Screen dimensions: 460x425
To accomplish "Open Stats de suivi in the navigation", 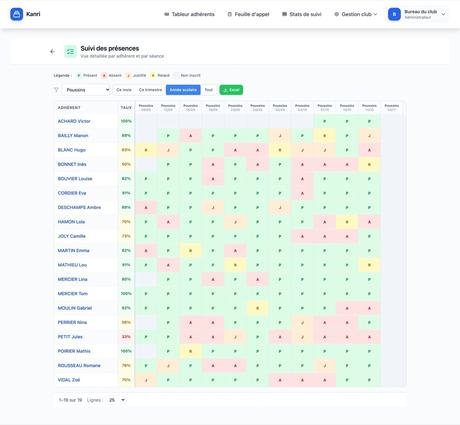I will 302,14.
